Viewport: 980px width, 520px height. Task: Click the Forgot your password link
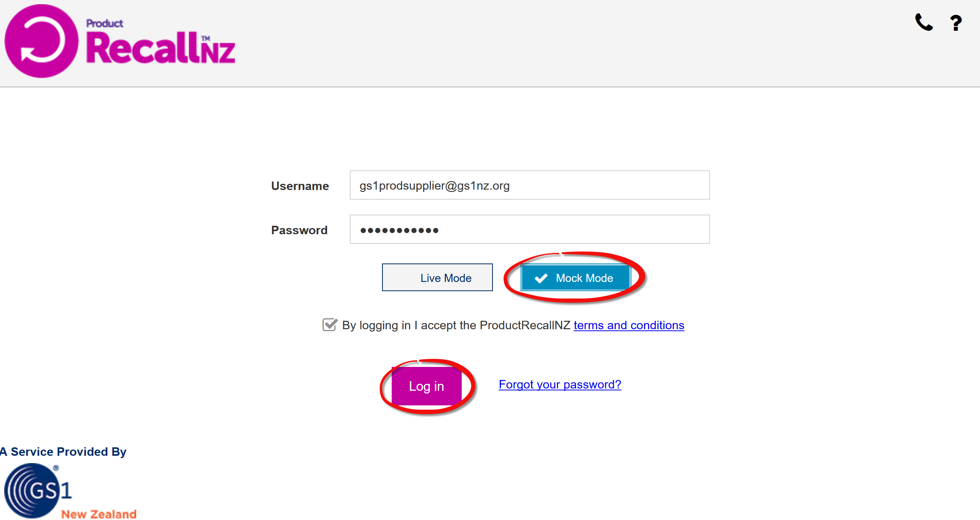click(x=560, y=384)
